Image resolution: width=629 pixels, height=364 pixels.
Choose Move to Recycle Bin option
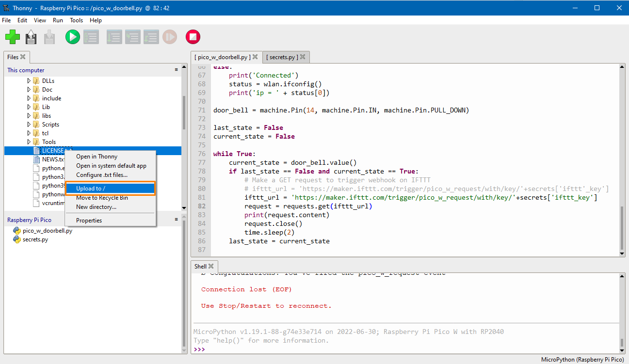coord(102,198)
